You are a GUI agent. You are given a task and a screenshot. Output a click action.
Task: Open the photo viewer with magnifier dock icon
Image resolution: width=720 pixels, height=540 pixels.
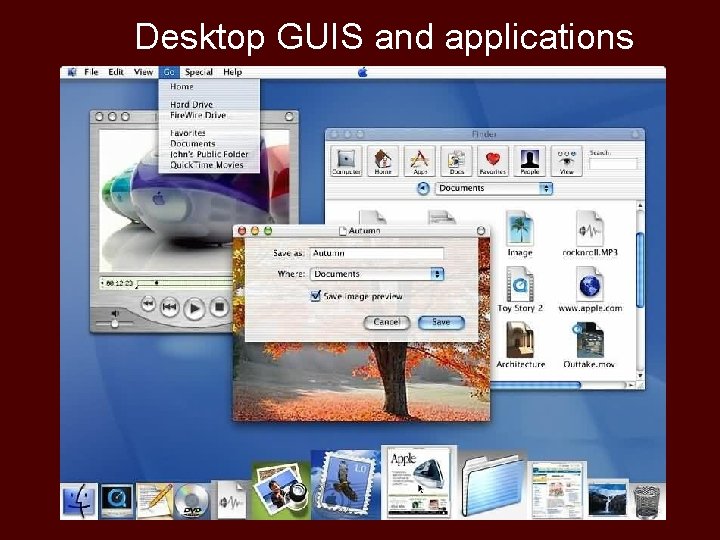tap(281, 490)
